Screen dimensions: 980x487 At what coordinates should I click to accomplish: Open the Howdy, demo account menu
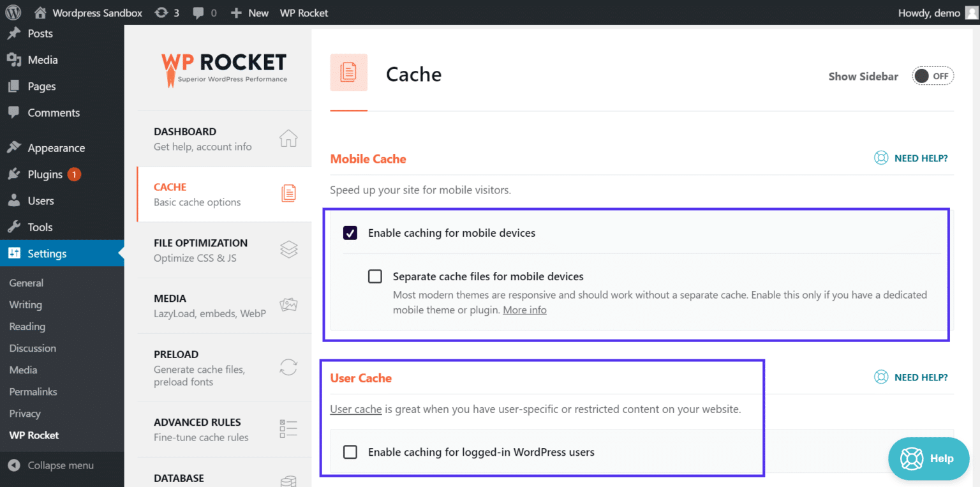coord(930,12)
